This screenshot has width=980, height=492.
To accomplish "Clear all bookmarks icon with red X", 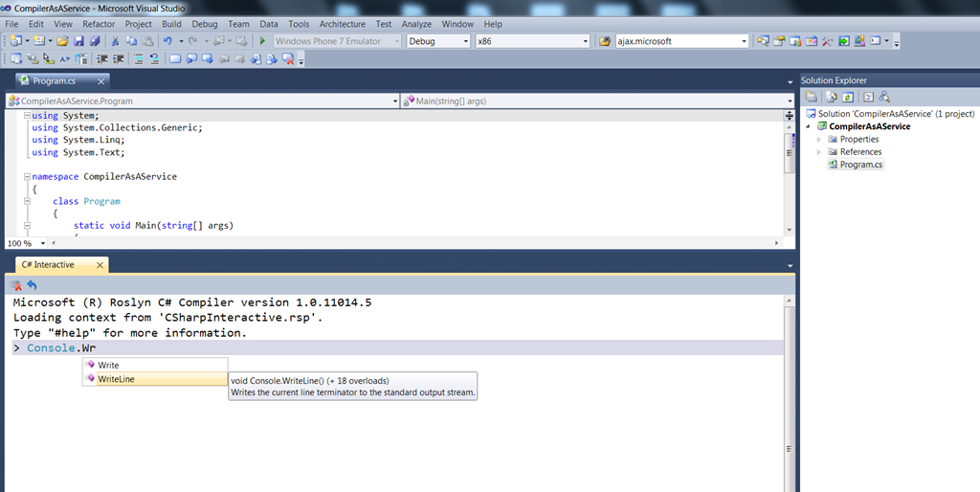I will pyautogui.click(x=288, y=58).
